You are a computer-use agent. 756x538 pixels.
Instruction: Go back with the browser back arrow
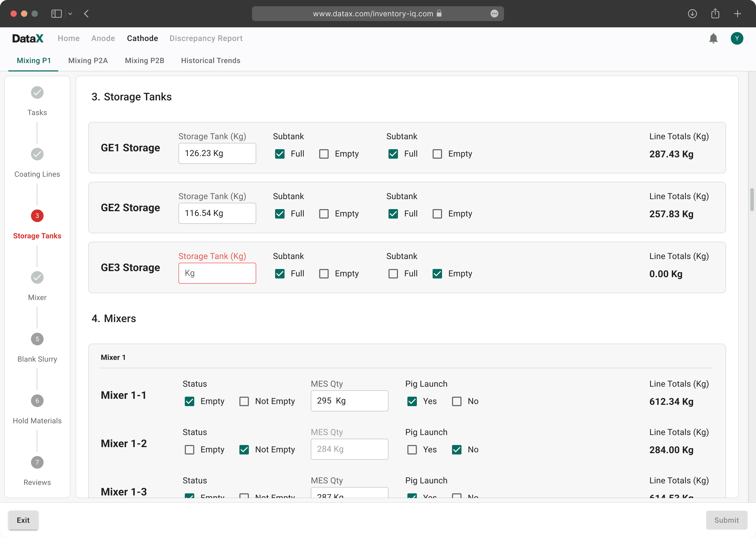86,14
